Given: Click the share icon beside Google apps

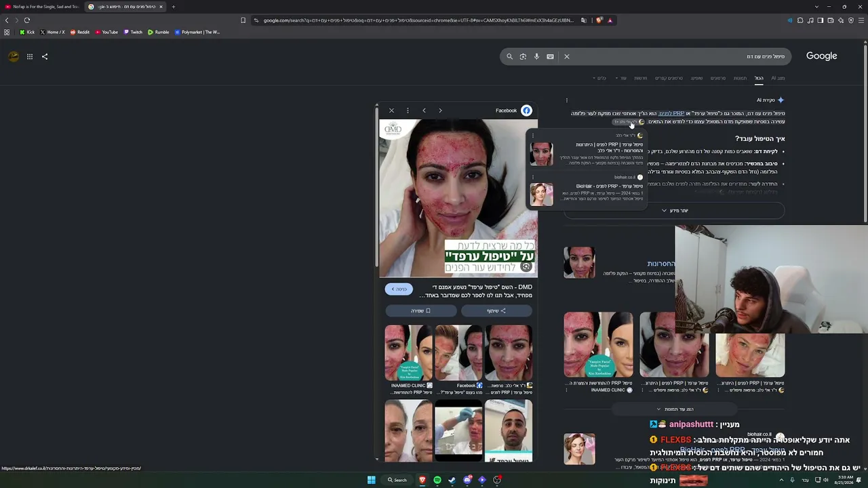Looking at the screenshot, I should (x=45, y=56).
